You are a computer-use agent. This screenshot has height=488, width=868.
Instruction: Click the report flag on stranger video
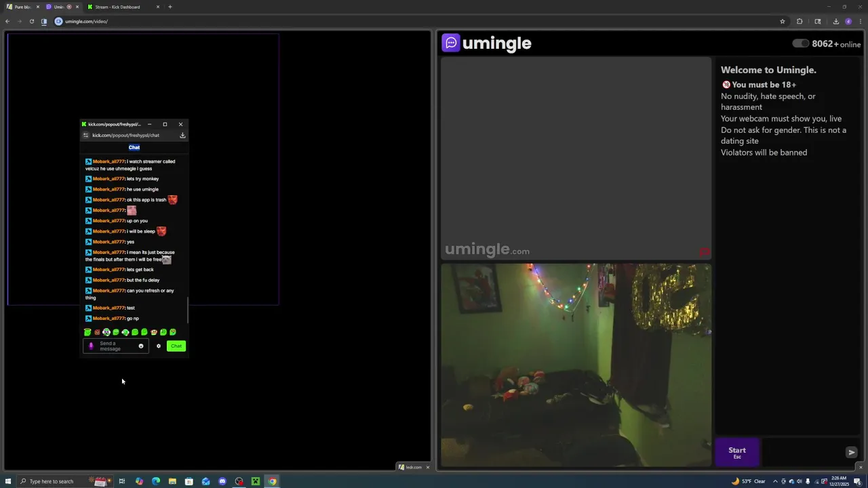click(705, 252)
